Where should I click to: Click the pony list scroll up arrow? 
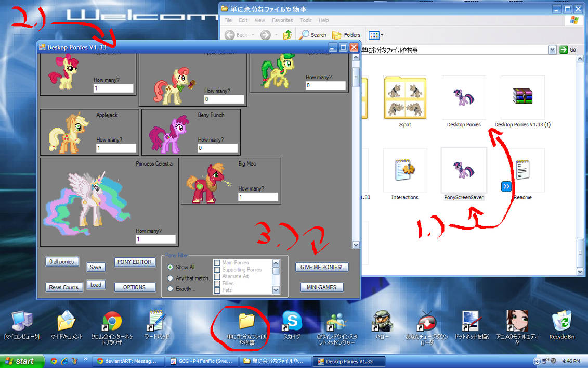tap(356, 57)
